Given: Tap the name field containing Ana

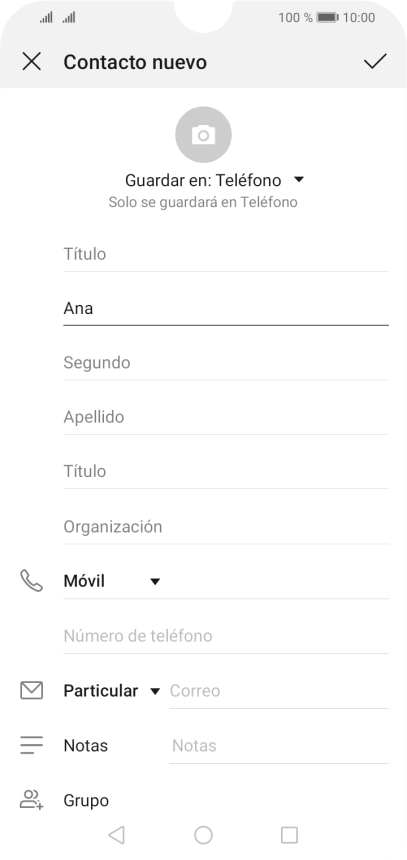Looking at the screenshot, I should pos(226,309).
